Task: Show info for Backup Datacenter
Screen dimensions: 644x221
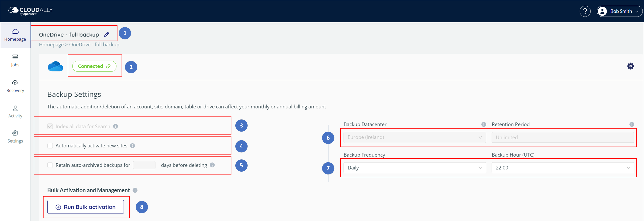Action: click(x=484, y=124)
